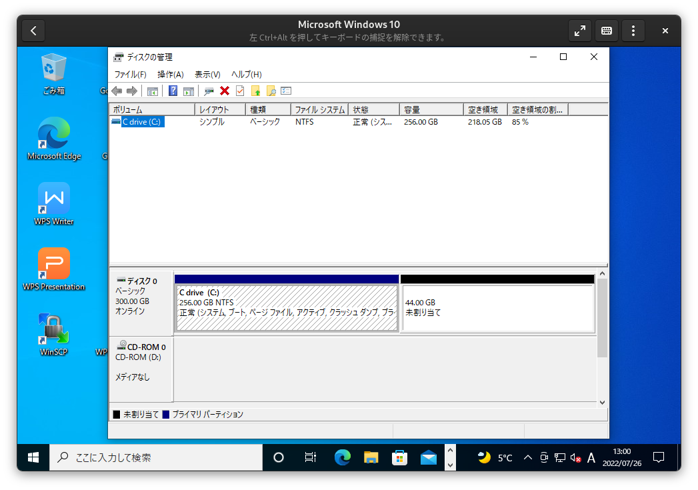Open Task View from the taskbar

310,458
